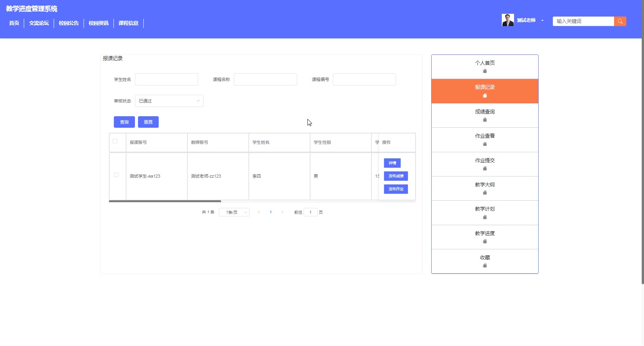Go to 首页 in top navigation
The height and width of the screenshot is (346, 644).
point(14,23)
